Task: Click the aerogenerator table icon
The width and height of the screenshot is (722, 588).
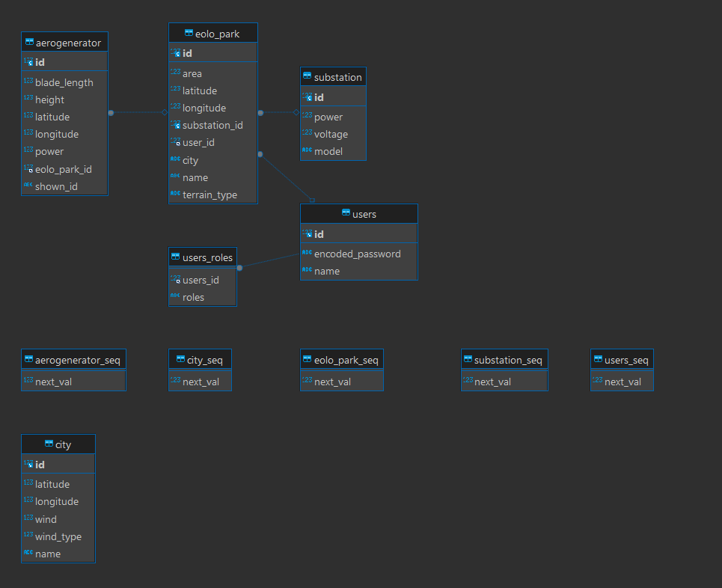Action: coord(29,42)
